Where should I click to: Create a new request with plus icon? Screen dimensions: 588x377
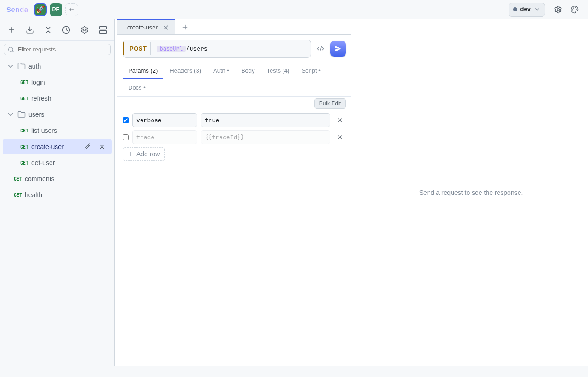(11, 30)
